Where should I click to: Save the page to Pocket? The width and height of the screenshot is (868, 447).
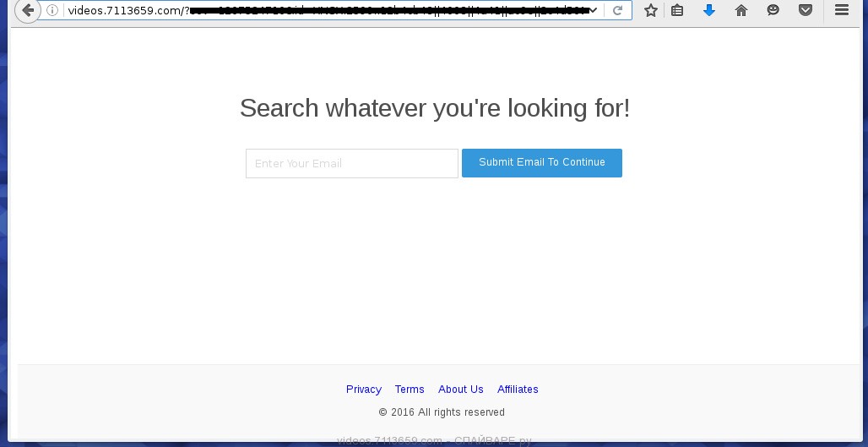[x=806, y=11]
